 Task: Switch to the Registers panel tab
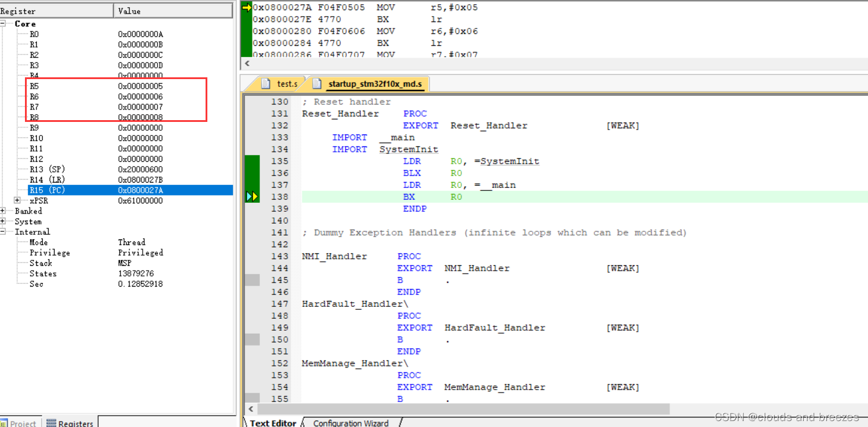coord(70,423)
